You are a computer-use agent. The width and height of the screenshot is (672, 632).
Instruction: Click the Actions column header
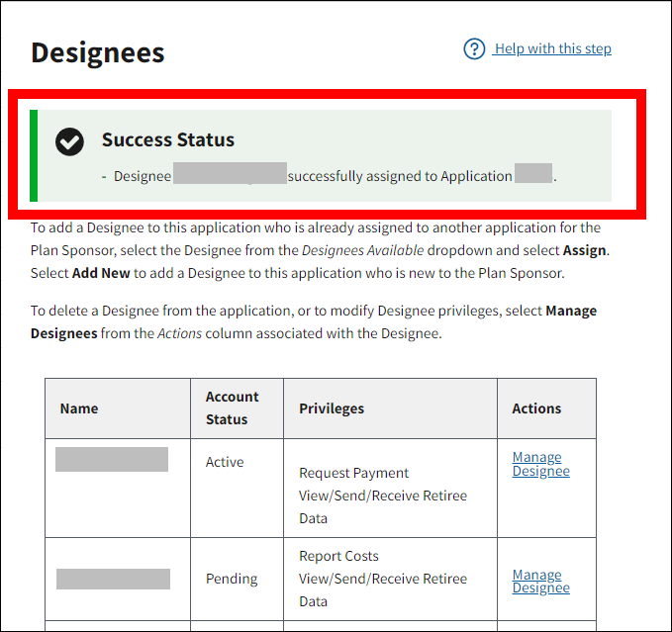point(536,408)
